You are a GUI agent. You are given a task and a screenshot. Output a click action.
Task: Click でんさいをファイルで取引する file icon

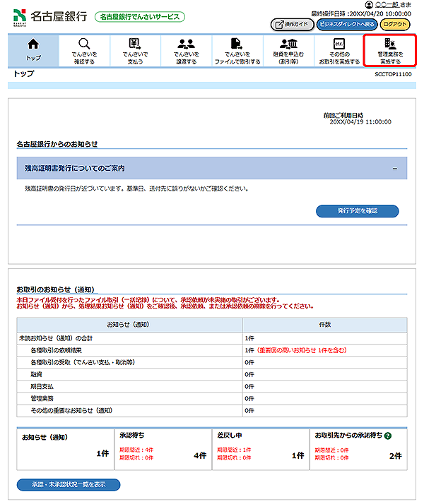click(237, 44)
